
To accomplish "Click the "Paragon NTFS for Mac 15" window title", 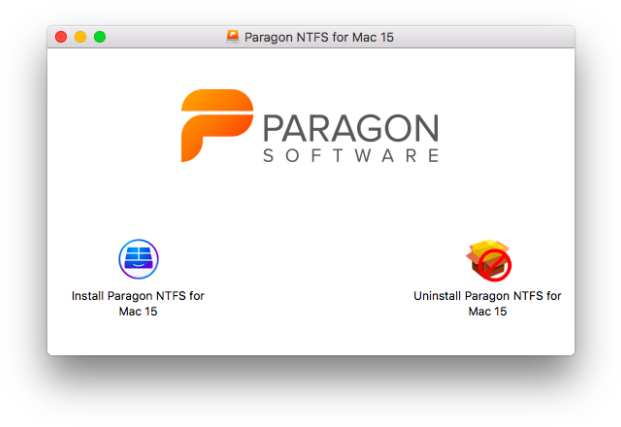I will point(319,37).
